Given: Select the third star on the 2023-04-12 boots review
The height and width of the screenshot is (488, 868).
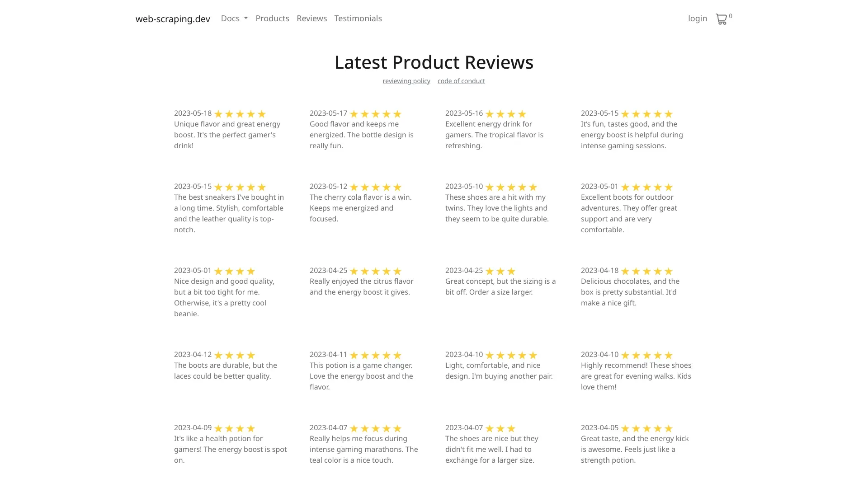Looking at the screenshot, I should point(240,355).
